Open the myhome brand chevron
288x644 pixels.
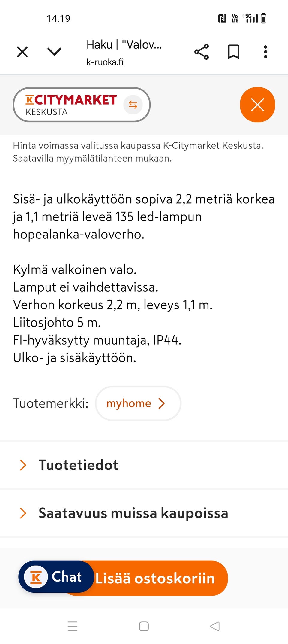coord(162,403)
